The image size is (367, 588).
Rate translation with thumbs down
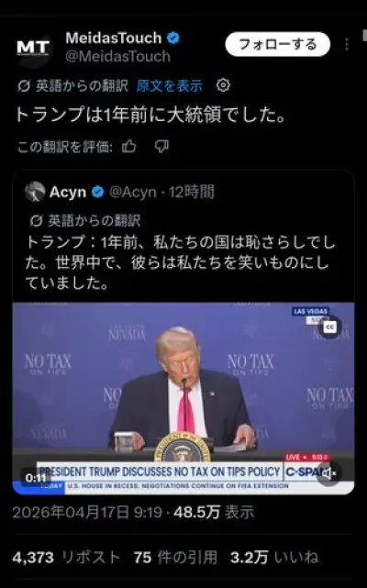[x=161, y=147]
